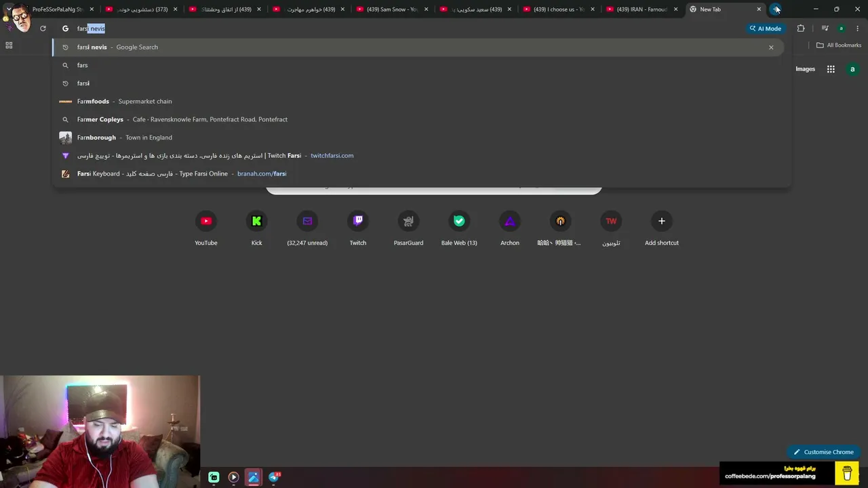Select the 'farsi nevis' Google Search suggestion
Screen dimensions: 868x488
(x=418, y=47)
